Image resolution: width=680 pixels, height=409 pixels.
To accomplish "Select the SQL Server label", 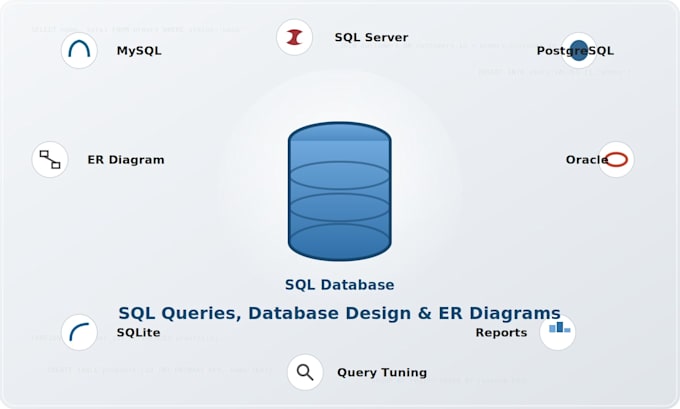I will (x=371, y=38).
